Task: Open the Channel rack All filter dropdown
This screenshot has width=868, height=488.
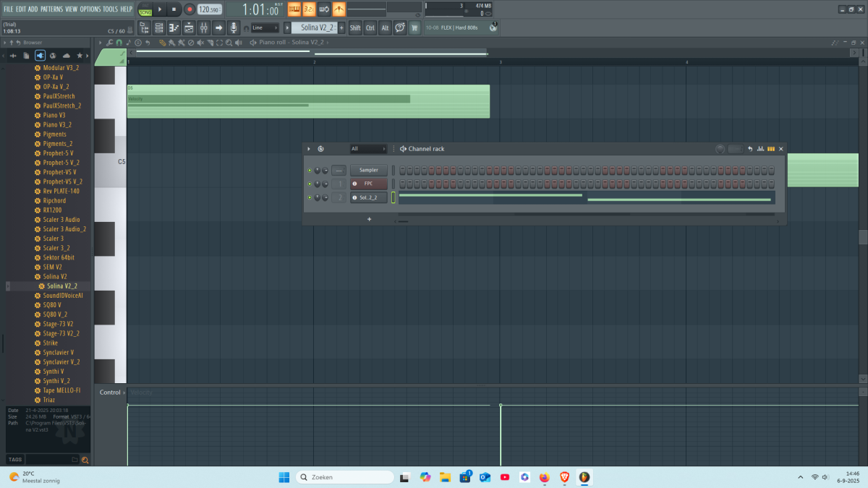Action: [x=369, y=149]
